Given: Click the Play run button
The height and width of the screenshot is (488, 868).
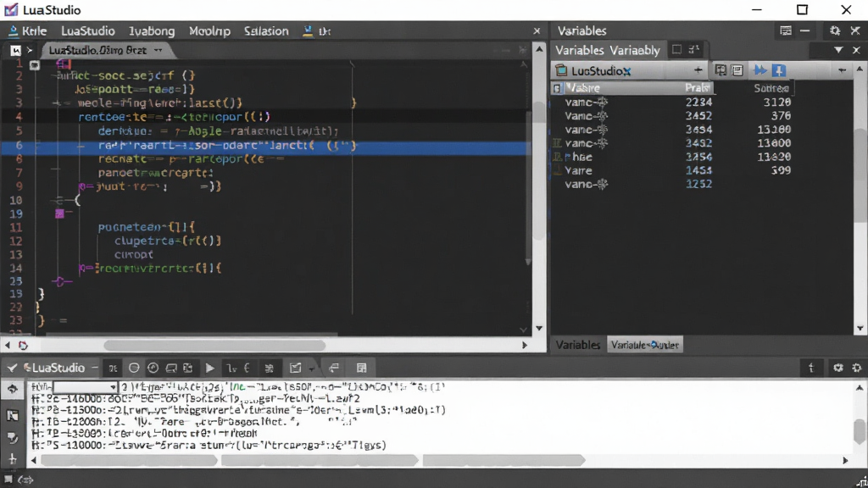Looking at the screenshot, I should 210,368.
